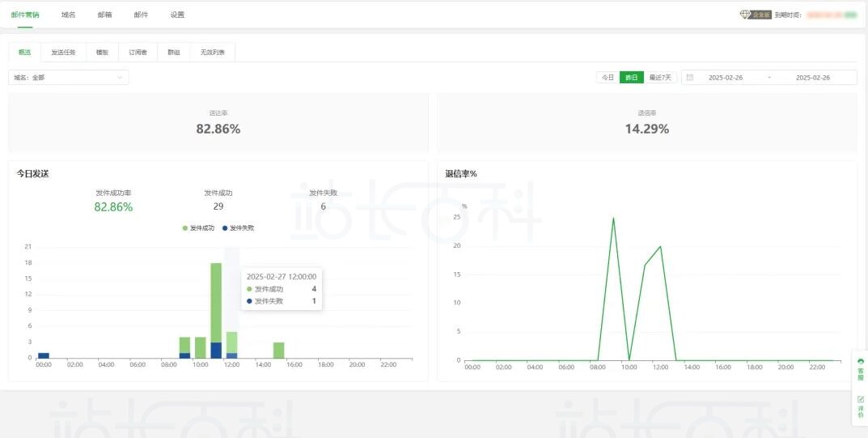Open 设置 in top navigation

177,15
